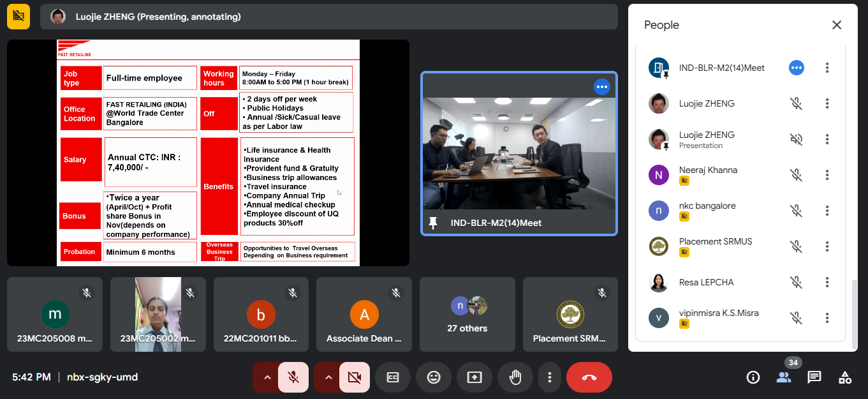The width and height of the screenshot is (868, 399).
Task: Mute Luojie ZHENG's microphone in People list
Action: pos(796,103)
